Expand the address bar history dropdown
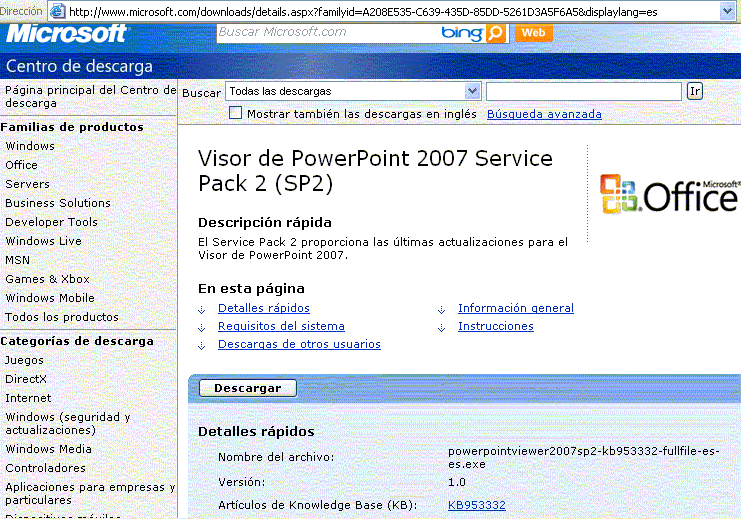Screen dimensions: 741x520 tap(727, 11)
